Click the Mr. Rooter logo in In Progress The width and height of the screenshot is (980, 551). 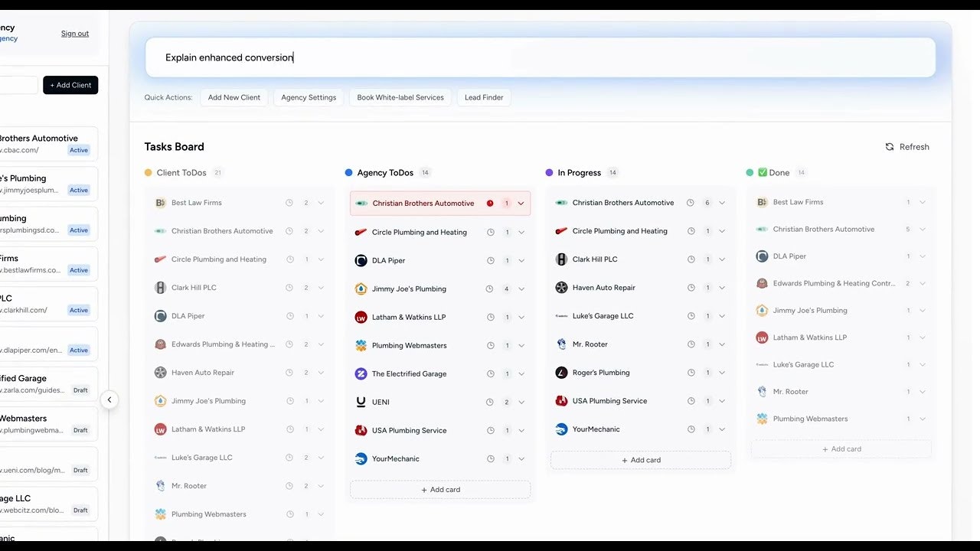[x=562, y=344]
